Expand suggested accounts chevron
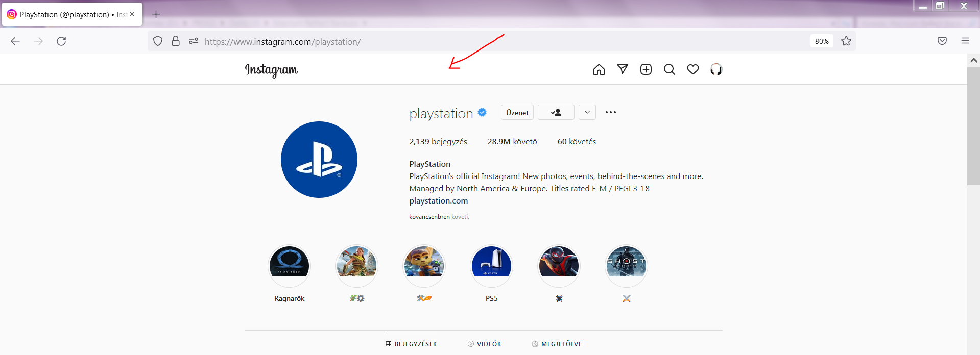 (587, 112)
